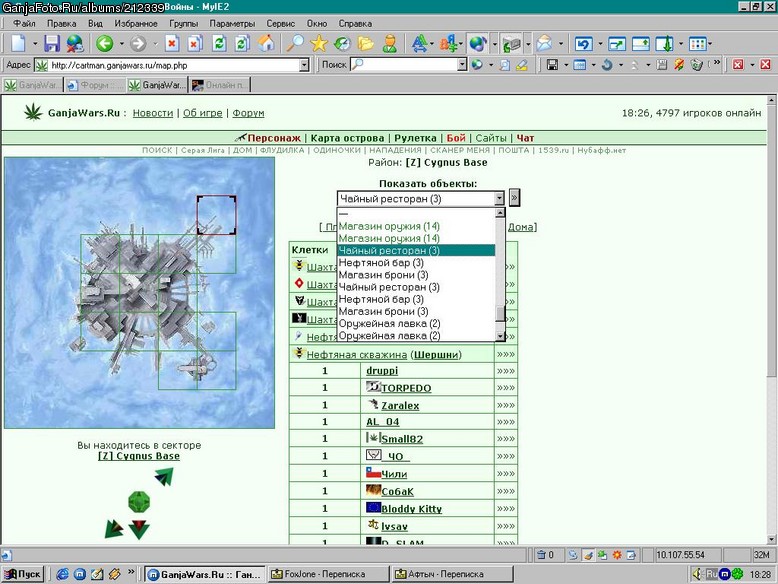The height and width of the screenshot is (584, 778).
Task: Refresh the current page
Action: (219, 44)
